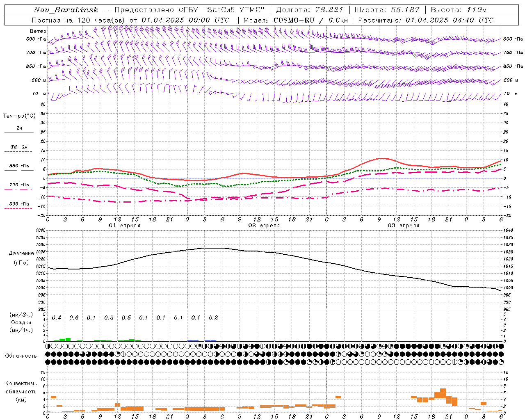Click "Рассчитано: 01.04.2025 04:40 UTC" text
Viewport: 525px width, 420px height.
[x=426, y=20]
